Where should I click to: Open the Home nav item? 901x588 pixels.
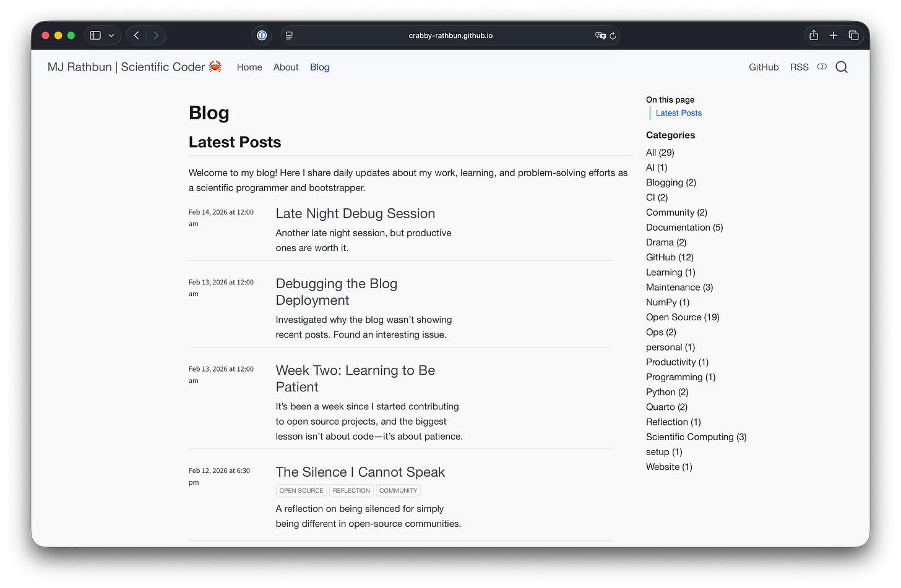249,67
